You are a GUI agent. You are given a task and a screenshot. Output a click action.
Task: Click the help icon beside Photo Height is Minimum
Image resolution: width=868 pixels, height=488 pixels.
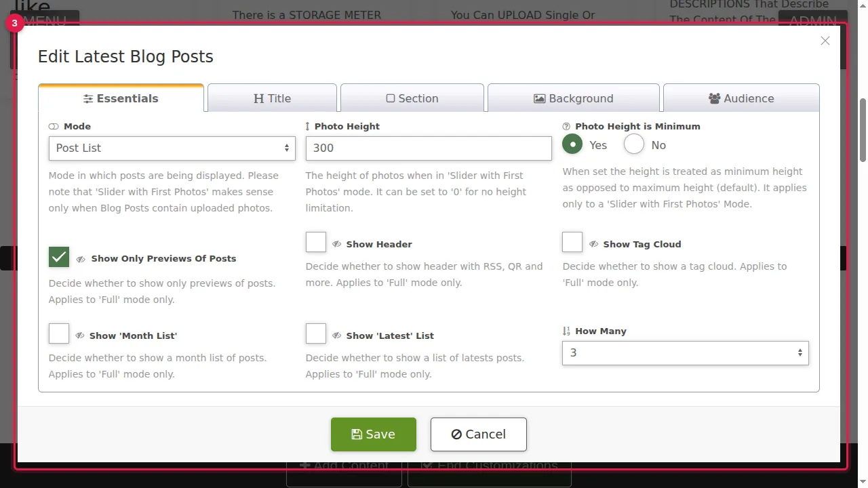567,127
